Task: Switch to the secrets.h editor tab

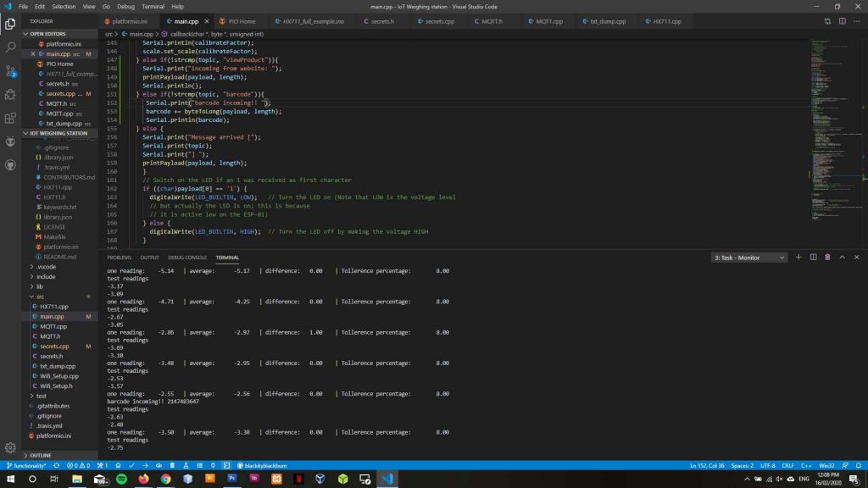Action: [x=378, y=21]
